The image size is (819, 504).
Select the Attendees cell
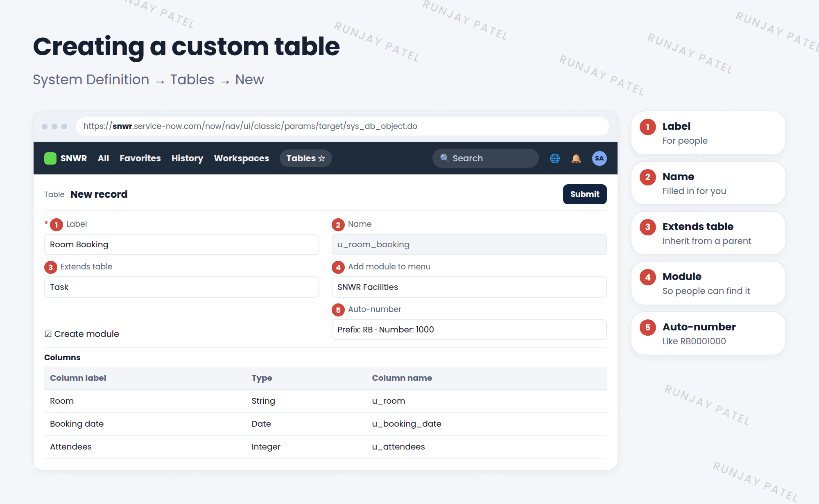[70, 447]
